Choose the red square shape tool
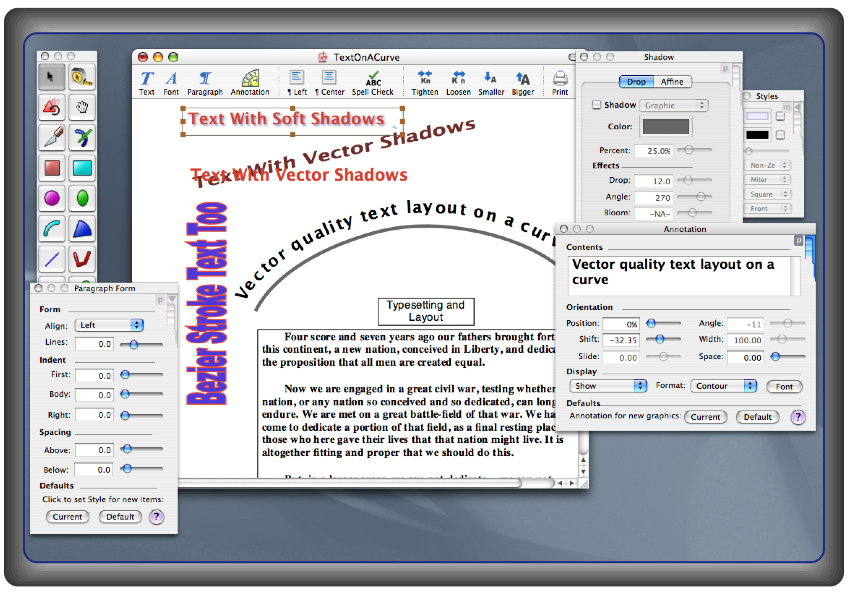 pyautogui.click(x=52, y=168)
